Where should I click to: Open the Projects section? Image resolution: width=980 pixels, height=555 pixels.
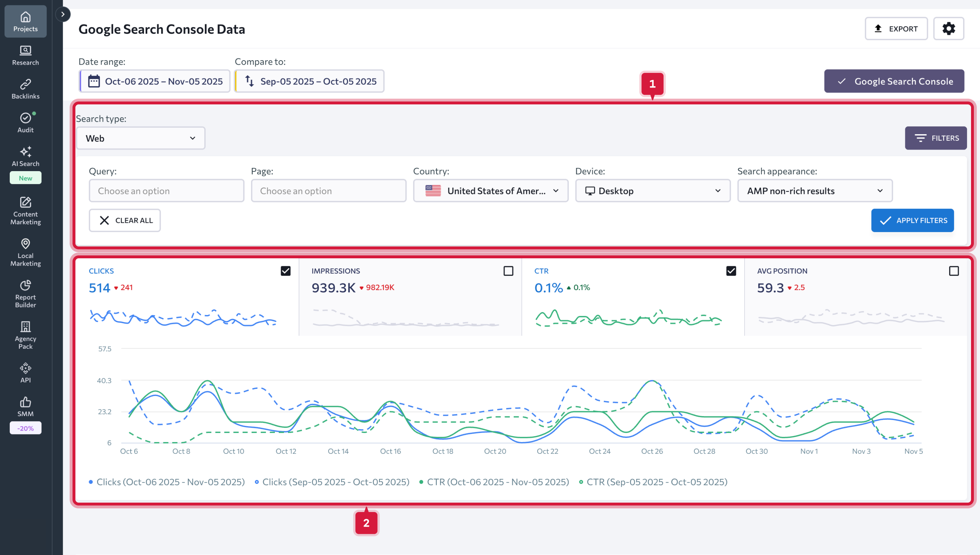[x=25, y=22]
